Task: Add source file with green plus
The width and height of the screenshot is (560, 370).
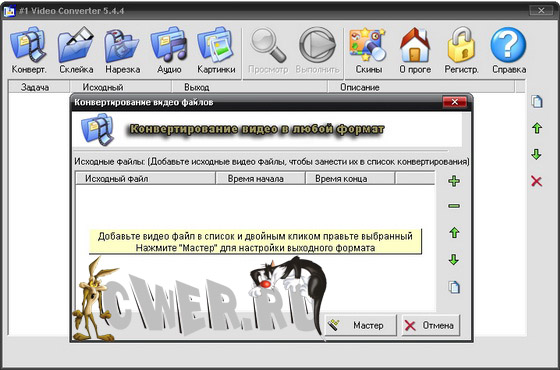Action: pyautogui.click(x=454, y=181)
